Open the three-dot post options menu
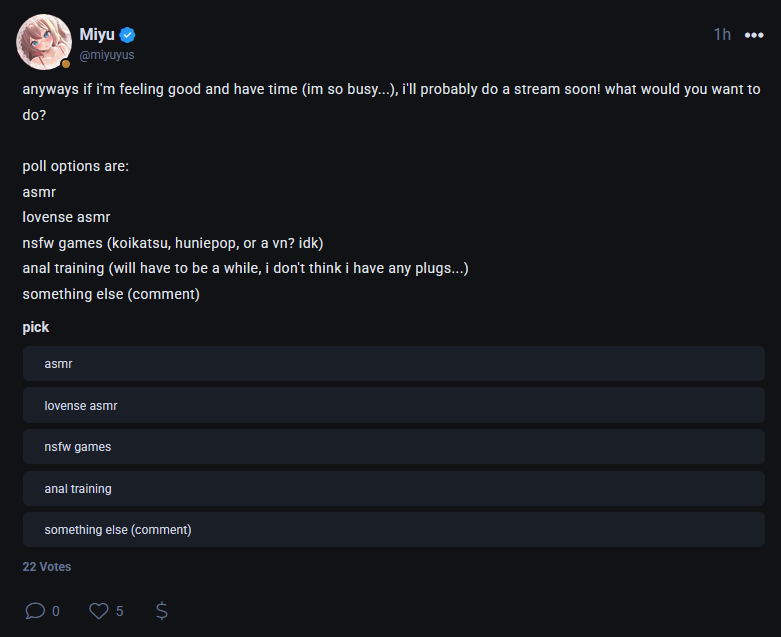The image size is (781, 637). coord(753,35)
